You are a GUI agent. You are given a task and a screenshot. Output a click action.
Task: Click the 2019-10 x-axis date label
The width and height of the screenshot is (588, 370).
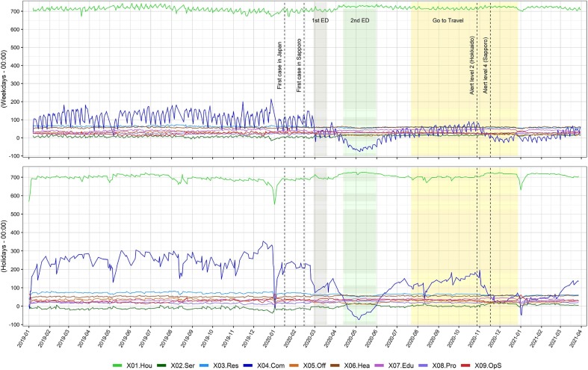point(207,340)
